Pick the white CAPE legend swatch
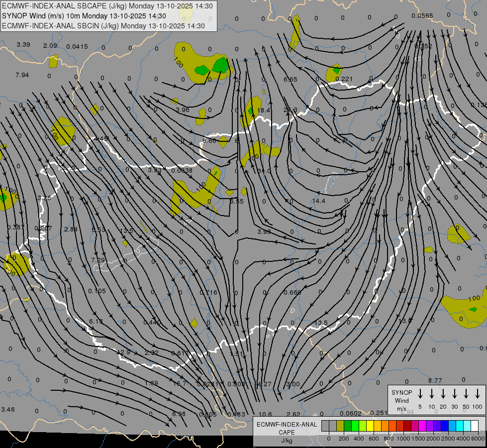 pos(475,426)
